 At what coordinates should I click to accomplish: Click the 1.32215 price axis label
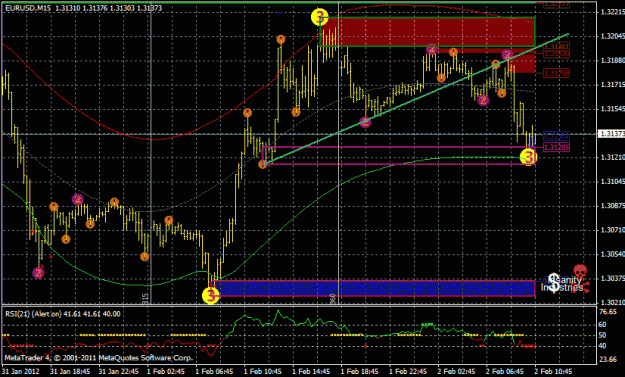(613, 12)
